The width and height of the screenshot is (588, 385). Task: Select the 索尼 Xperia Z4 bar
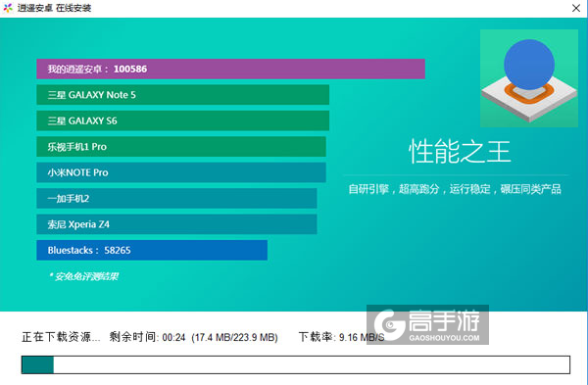(176, 224)
